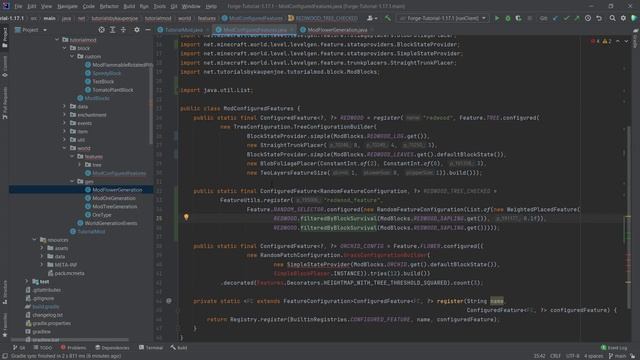Open the Dependencies tool window
The image size is (640, 360).
(112, 348)
